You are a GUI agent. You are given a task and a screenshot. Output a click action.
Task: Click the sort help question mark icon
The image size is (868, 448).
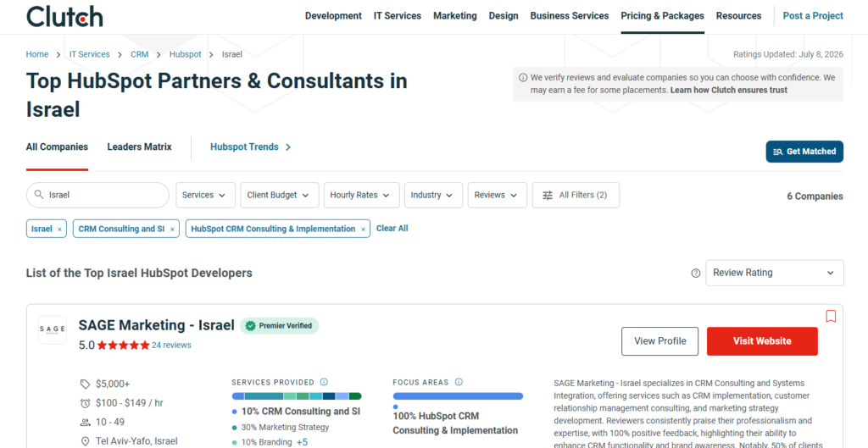(696, 274)
